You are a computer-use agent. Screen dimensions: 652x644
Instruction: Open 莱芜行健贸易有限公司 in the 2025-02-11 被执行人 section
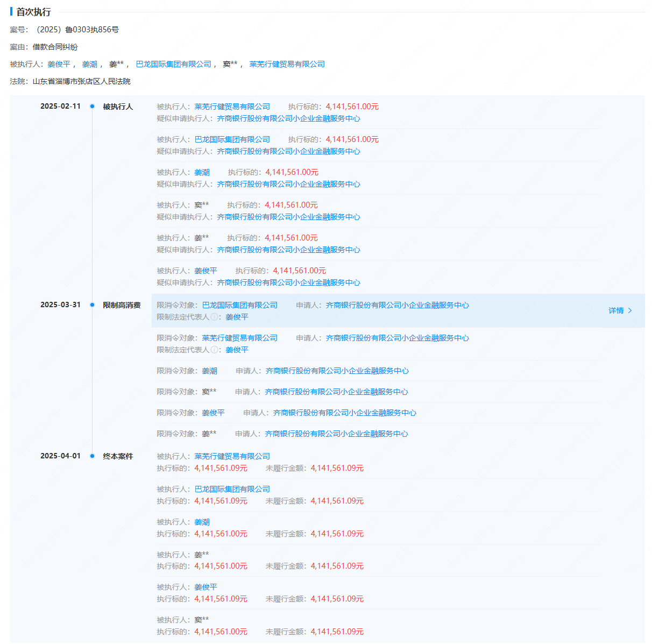coord(232,107)
